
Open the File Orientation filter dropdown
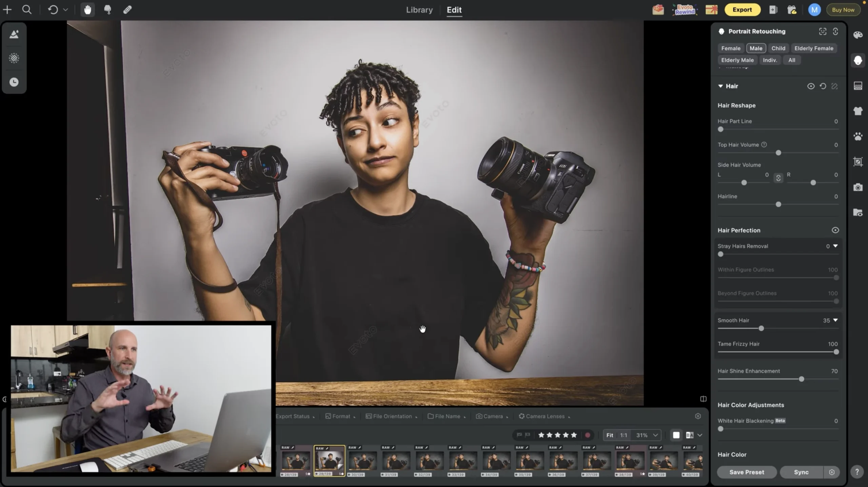392,416
